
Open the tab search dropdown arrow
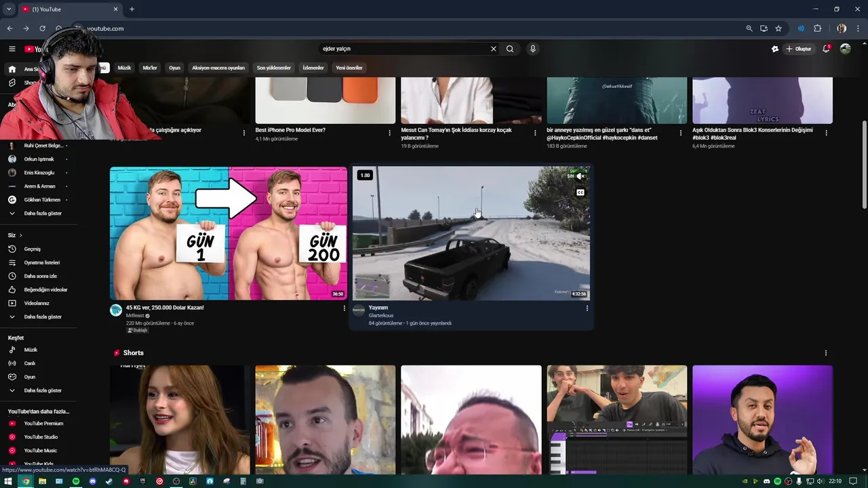pos(8,9)
